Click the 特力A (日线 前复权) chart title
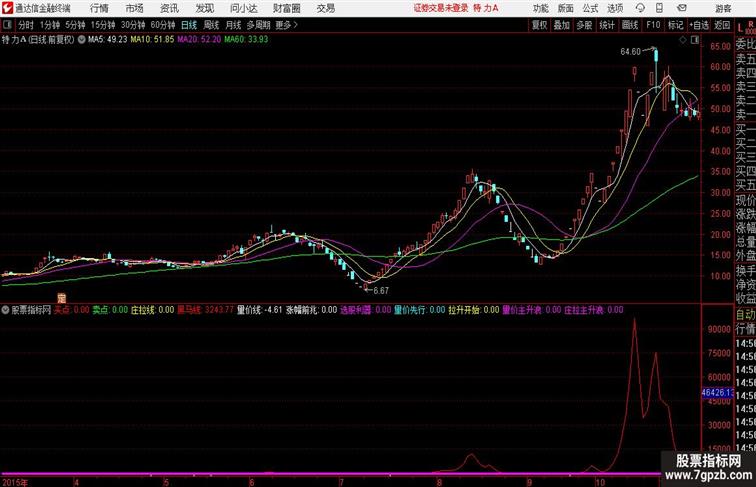 click(x=38, y=40)
